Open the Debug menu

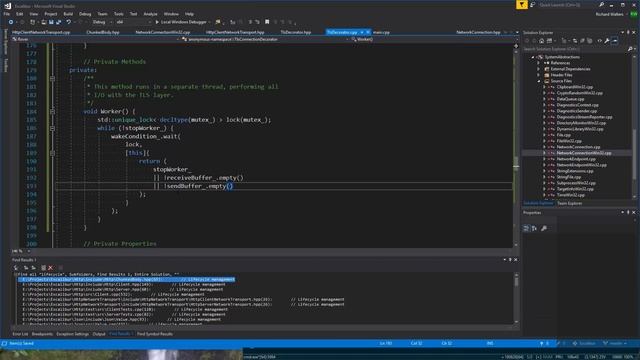click(x=85, y=14)
